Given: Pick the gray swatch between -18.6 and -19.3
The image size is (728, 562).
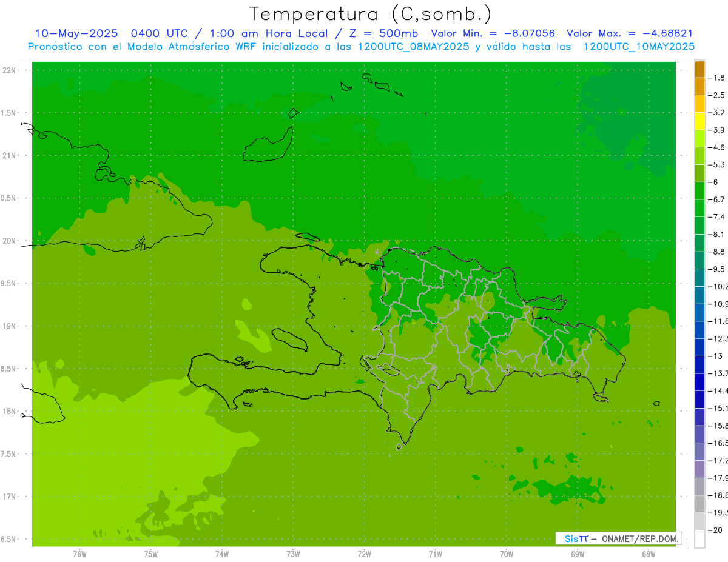Looking at the screenshot, I should pyautogui.click(x=700, y=504).
